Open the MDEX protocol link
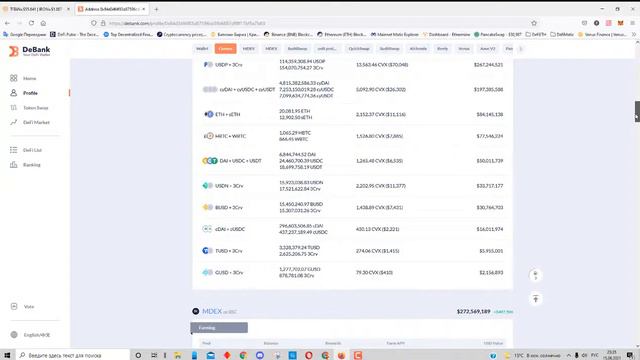640x360 pixels. [212, 311]
